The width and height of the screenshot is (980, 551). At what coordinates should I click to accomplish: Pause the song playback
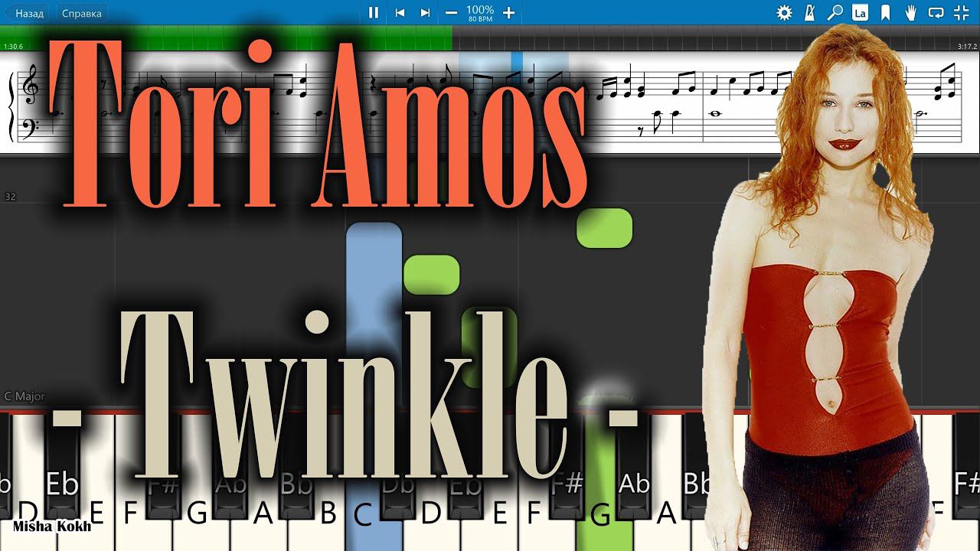pos(374,12)
